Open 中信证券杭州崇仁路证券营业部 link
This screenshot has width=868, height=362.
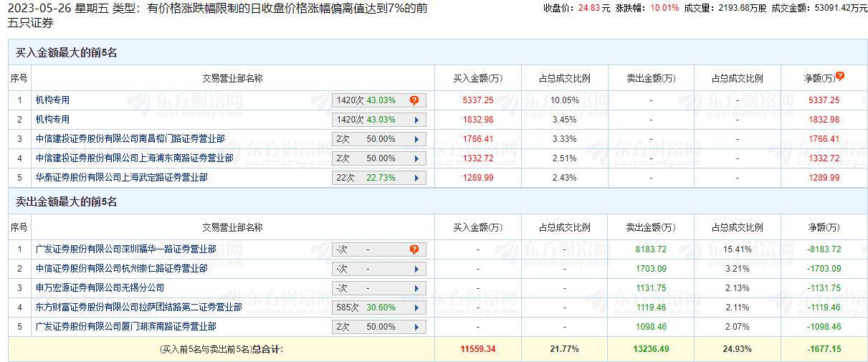pos(121,268)
